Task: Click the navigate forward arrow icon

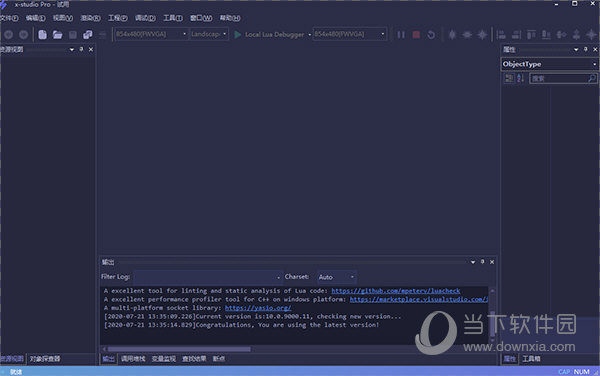Action: [x=23, y=35]
